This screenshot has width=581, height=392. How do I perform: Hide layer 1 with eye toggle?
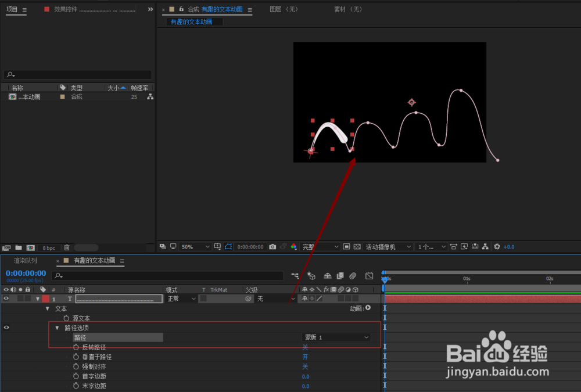tap(6, 299)
